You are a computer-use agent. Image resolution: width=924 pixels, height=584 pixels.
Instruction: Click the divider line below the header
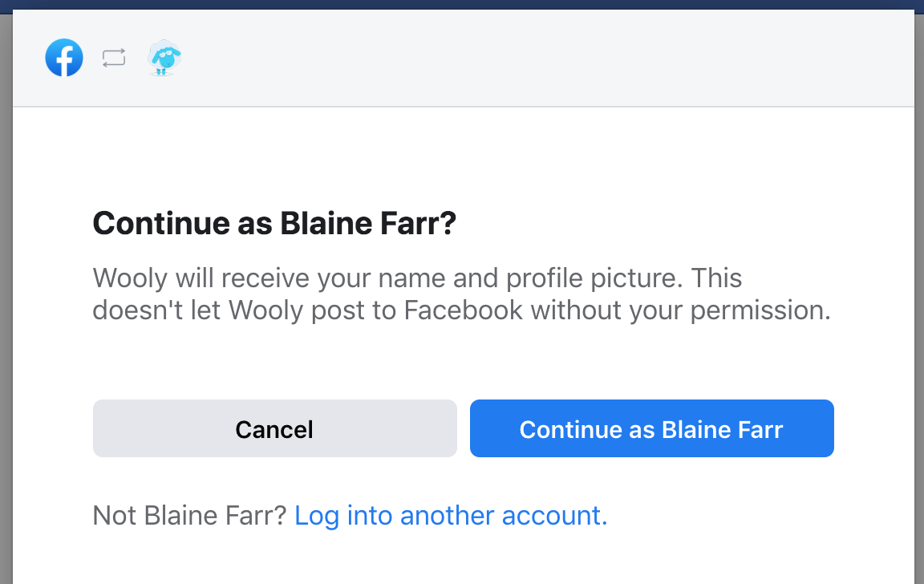(462, 107)
